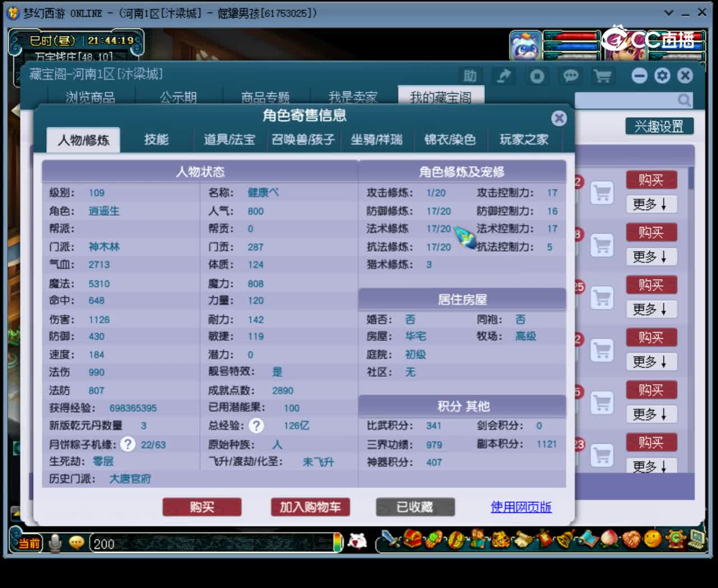Screen dimensions: 718x588
Task: Switch to the 人物/修炼 tab
Action: tap(83, 140)
